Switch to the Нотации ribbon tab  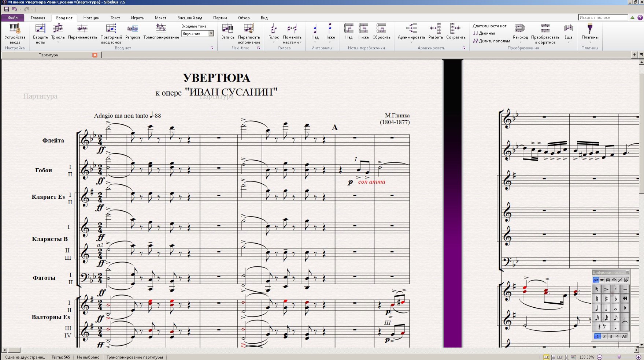91,18
